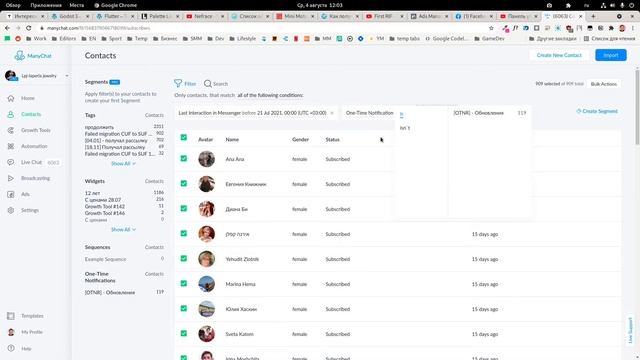Open Growth Tools in the sidebar
The image size is (640, 360).
tap(36, 130)
